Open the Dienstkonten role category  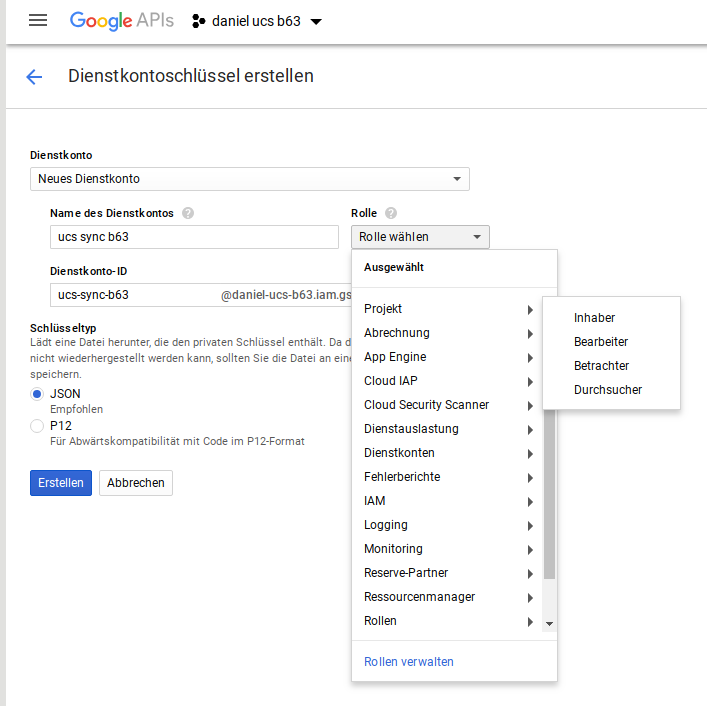pos(399,453)
